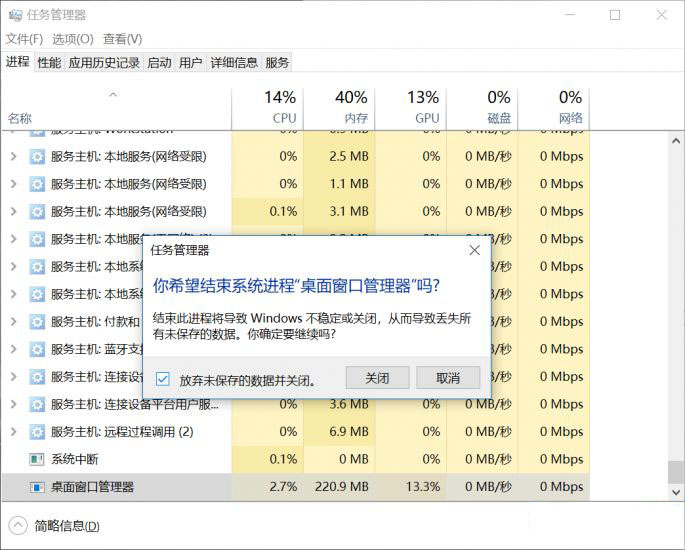Sort by the 磁盘 column header
Screen dimensions: 685x550
pyautogui.click(x=482, y=109)
